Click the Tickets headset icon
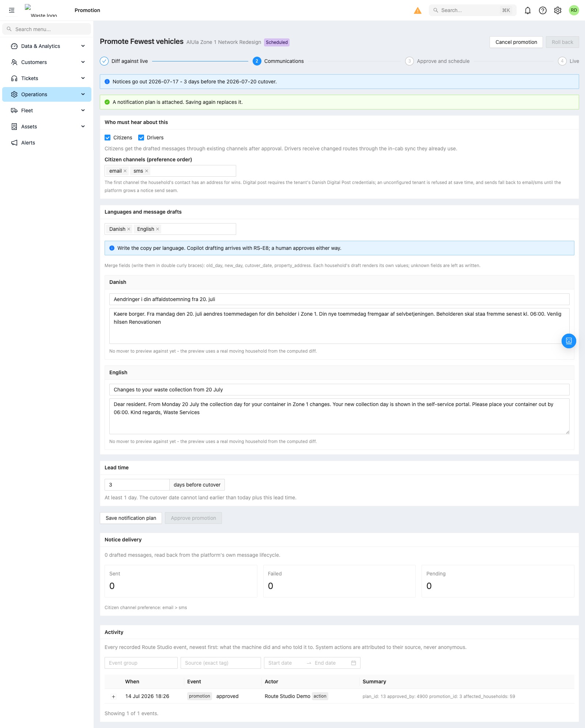Viewport: 585px width, 728px height. point(14,78)
